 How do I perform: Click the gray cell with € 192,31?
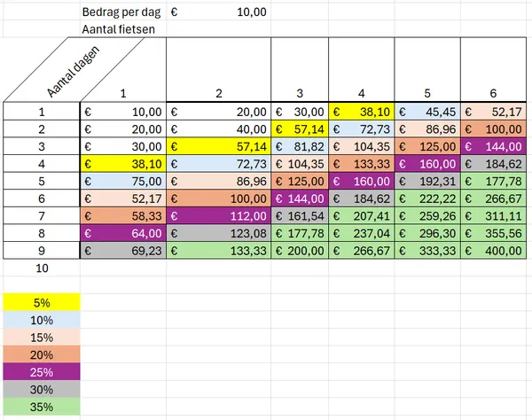pyautogui.click(x=427, y=182)
